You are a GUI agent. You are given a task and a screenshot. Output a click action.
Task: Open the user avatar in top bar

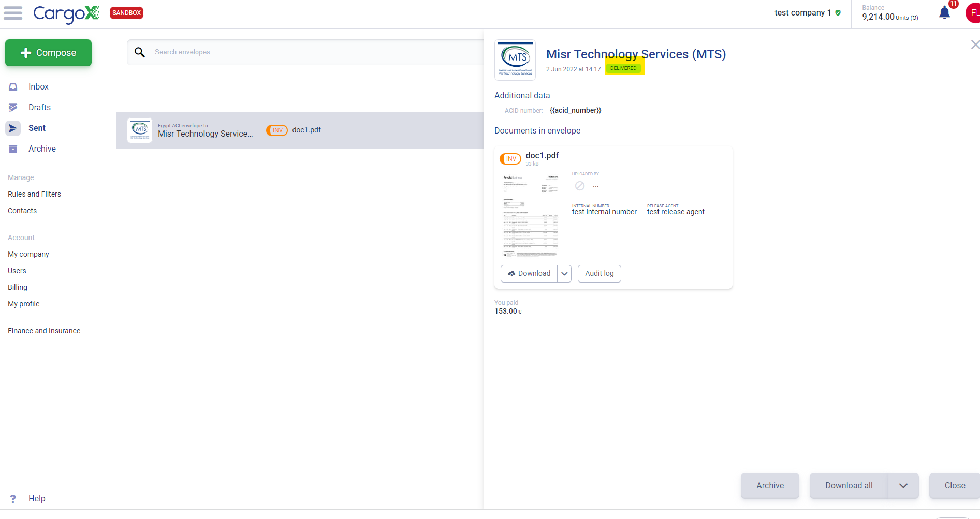[x=973, y=13]
